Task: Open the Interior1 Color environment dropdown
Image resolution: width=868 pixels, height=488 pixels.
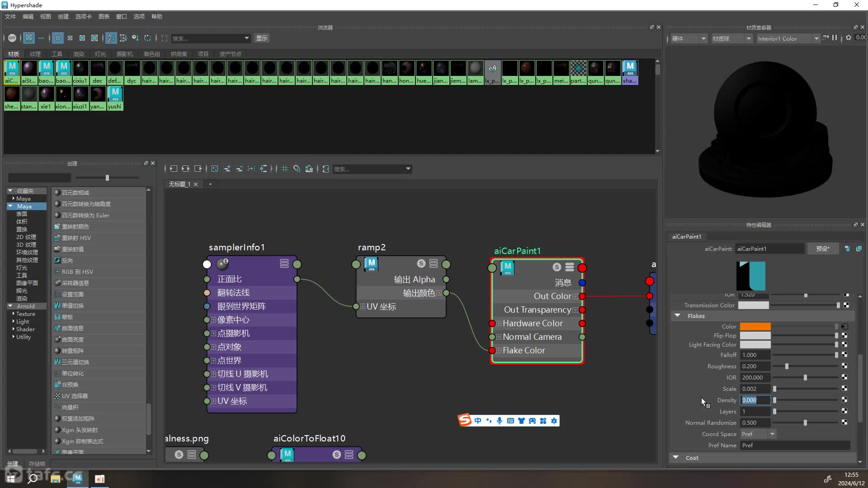Action: pyautogui.click(x=788, y=39)
